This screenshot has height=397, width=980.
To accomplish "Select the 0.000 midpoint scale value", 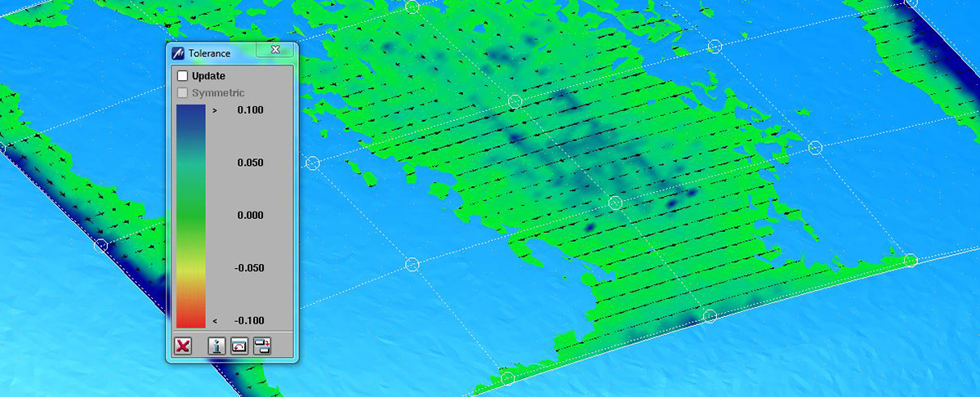I will [x=250, y=216].
